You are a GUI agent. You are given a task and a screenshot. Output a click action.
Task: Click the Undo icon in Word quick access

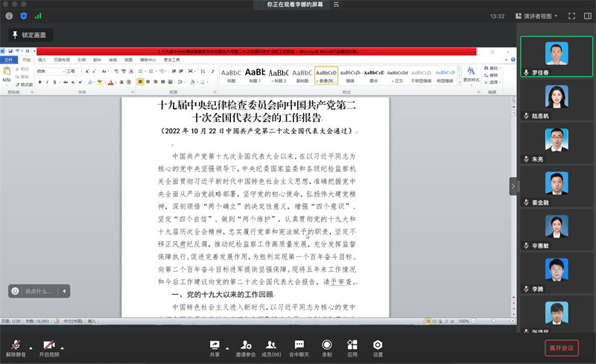(17, 51)
